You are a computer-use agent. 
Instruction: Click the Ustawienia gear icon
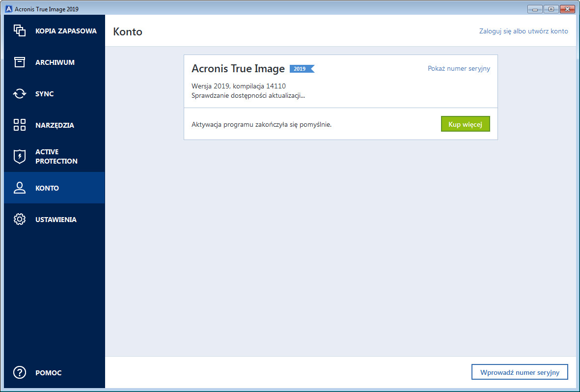click(x=20, y=219)
